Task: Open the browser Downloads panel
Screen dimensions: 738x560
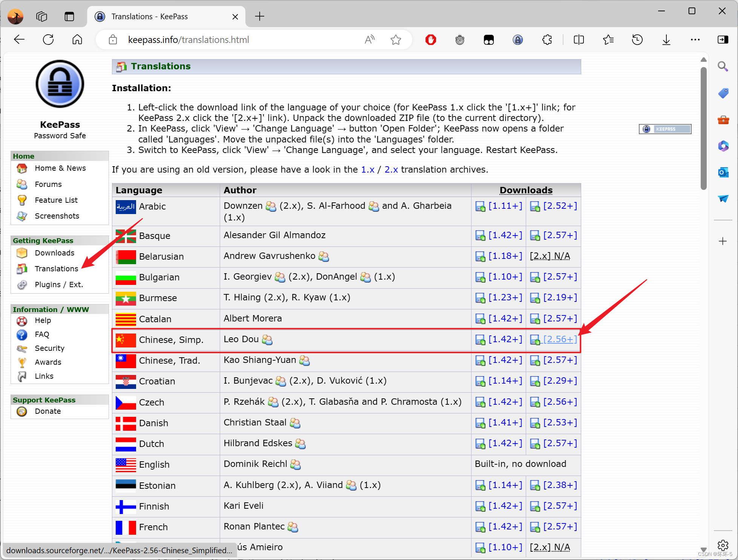Action: pos(666,40)
